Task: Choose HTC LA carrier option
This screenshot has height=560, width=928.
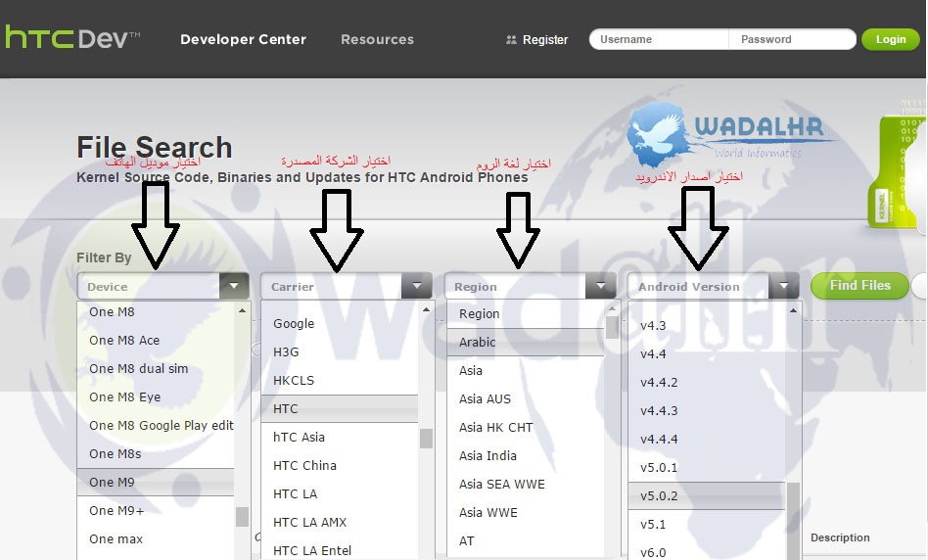Action: click(x=340, y=494)
